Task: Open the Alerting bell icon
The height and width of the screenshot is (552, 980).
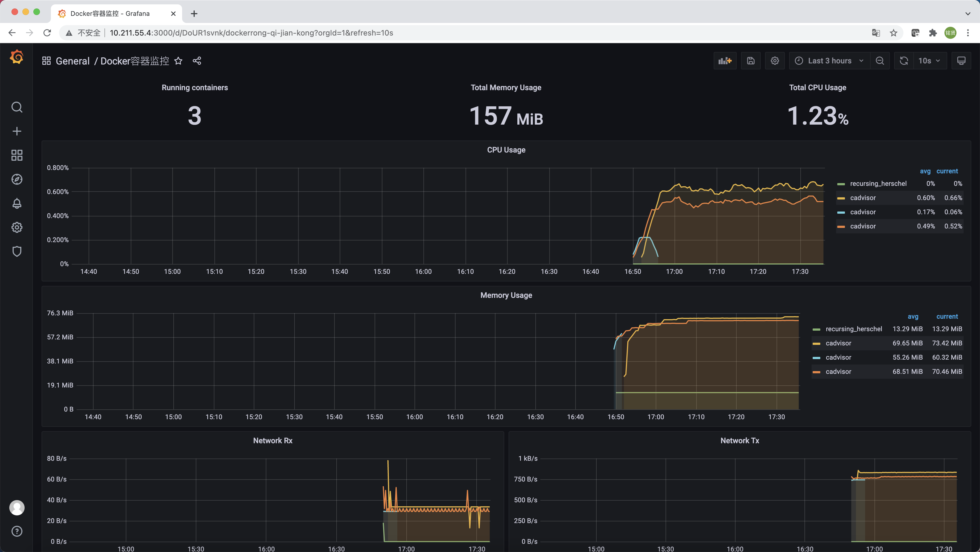Action: tap(17, 203)
